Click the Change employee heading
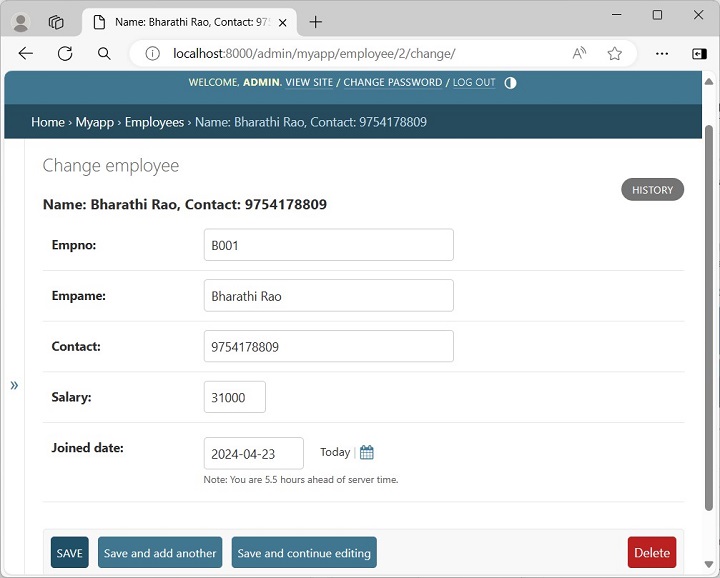 pos(111,165)
